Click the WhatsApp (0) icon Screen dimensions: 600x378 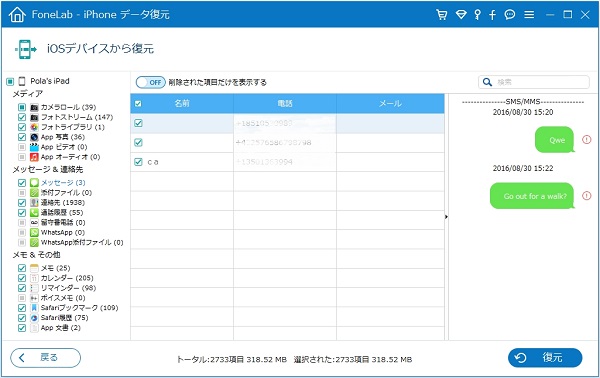click(34, 232)
